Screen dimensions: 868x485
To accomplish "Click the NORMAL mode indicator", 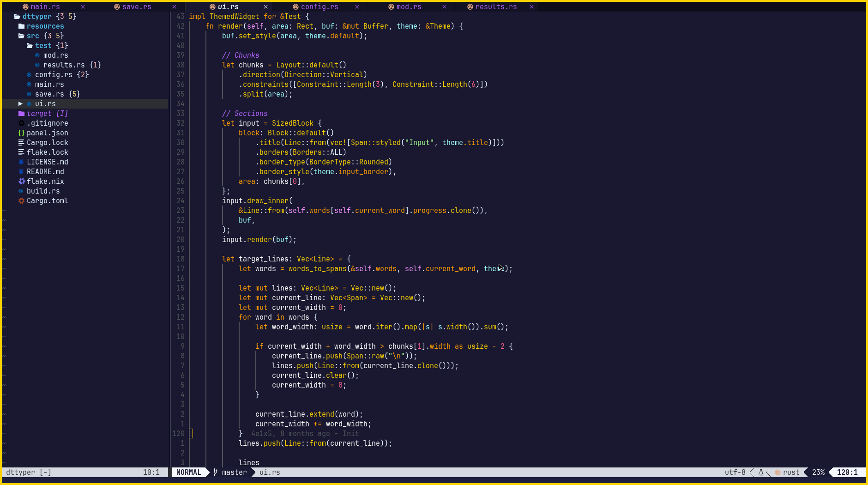I will 189,473.
